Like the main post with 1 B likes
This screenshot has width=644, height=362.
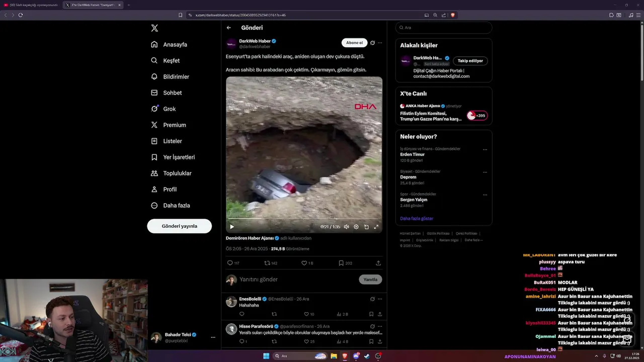tap(307, 263)
